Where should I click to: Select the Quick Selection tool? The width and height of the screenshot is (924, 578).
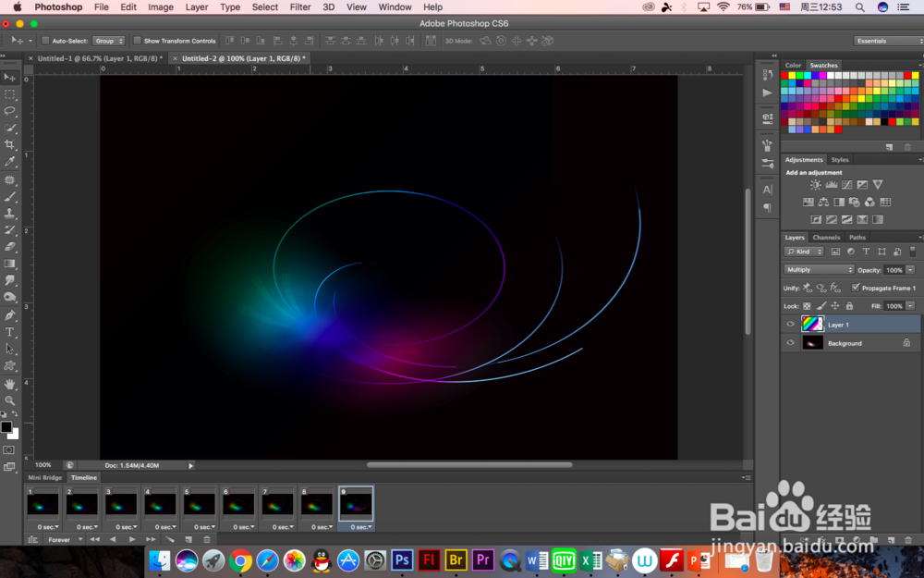pyautogui.click(x=9, y=128)
